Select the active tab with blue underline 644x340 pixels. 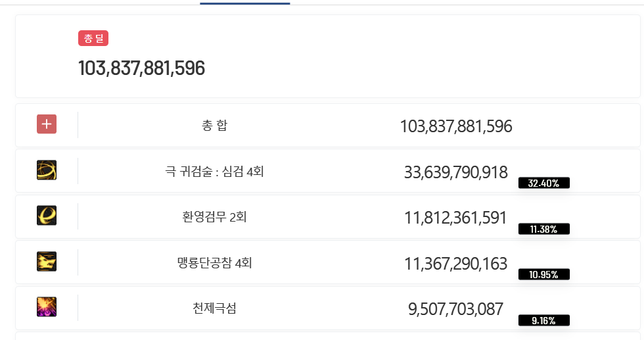point(244,3)
